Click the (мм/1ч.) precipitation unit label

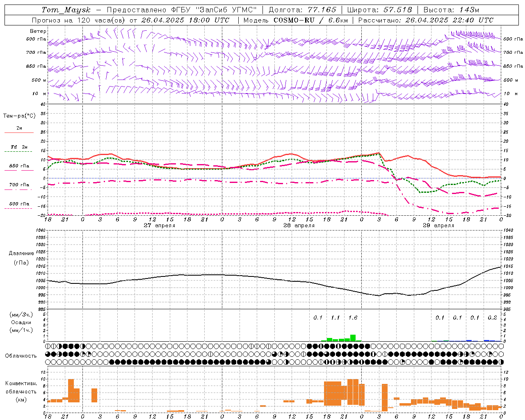point(21,330)
